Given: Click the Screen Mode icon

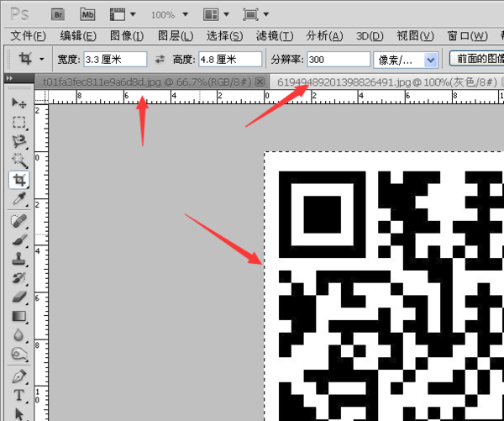Looking at the screenshot, I should (x=250, y=14).
